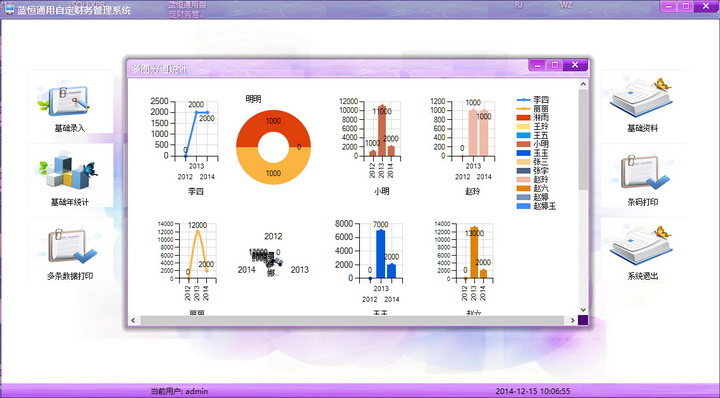Click the horizontal scrollbar right arrow
This screenshot has width=720, height=398.
pyautogui.click(x=572, y=320)
